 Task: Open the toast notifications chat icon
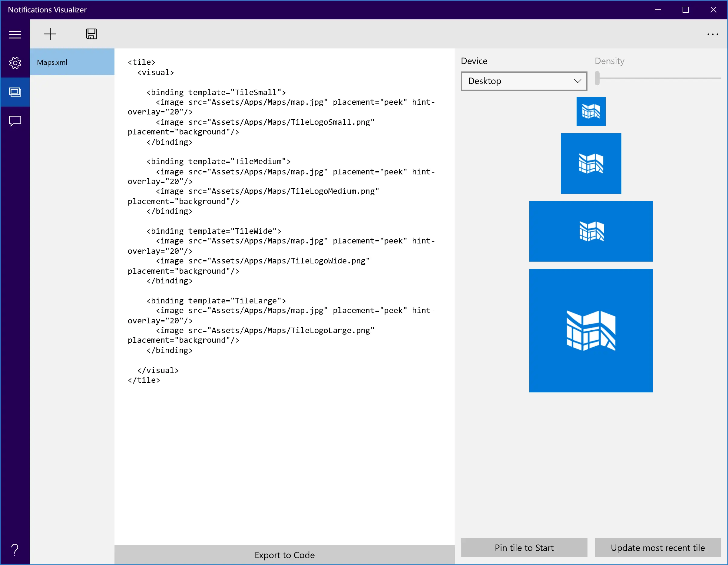pyautogui.click(x=15, y=121)
